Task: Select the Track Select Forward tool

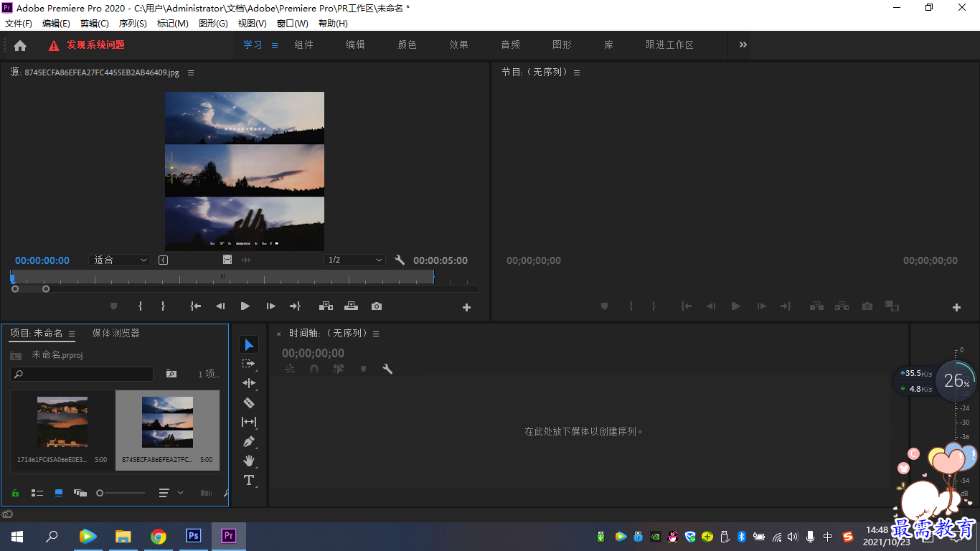Action: [248, 364]
